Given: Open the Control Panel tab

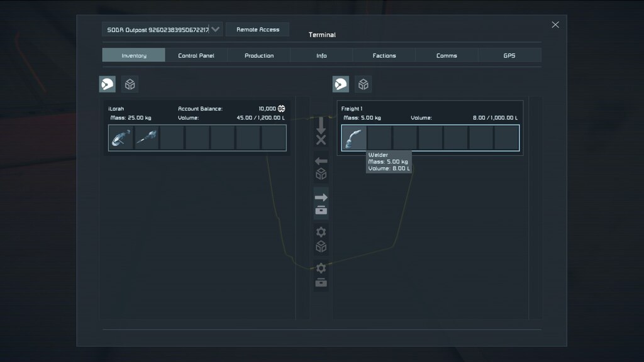Looking at the screenshot, I should [x=196, y=55].
